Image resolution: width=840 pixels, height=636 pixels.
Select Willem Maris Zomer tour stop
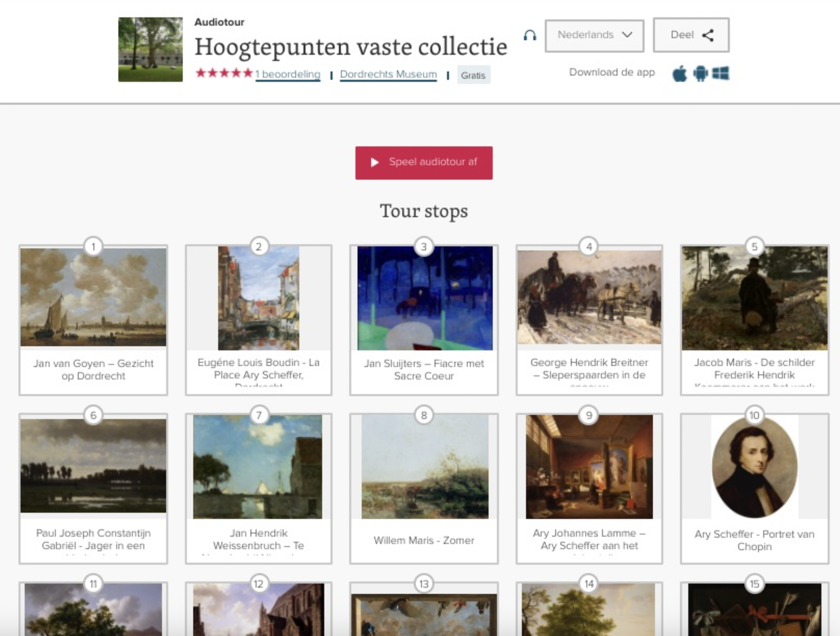pyautogui.click(x=424, y=488)
